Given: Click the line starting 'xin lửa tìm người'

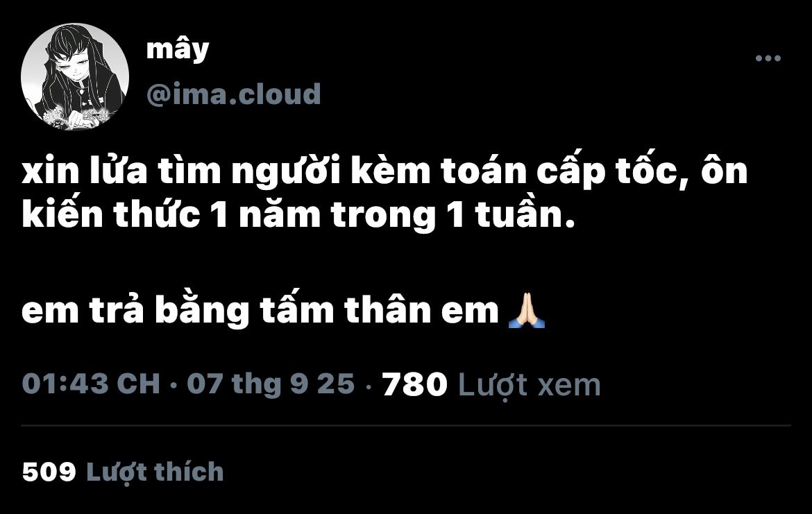Looking at the screenshot, I should (x=384, y=171).
